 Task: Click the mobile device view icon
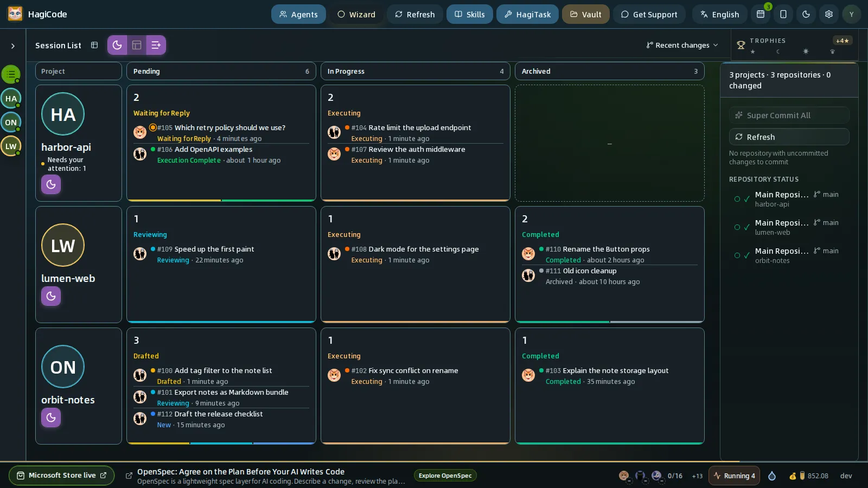[x=783, y=14]
